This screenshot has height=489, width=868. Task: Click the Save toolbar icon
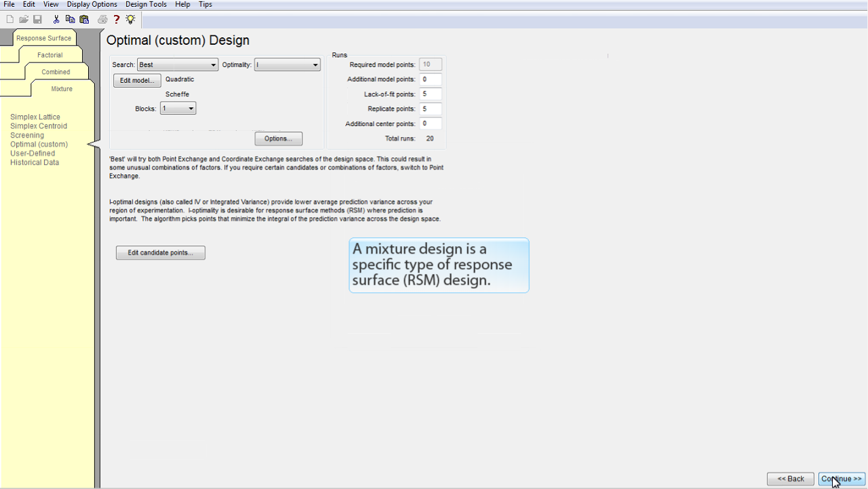[x=38, y=20]
